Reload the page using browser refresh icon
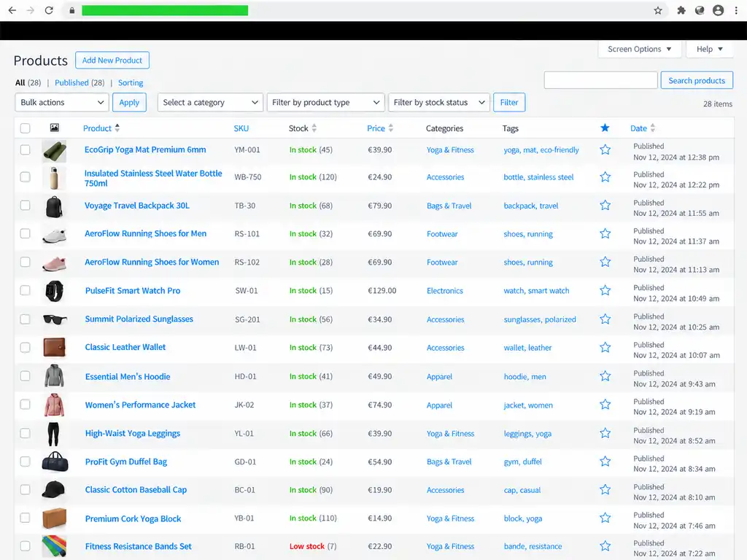 coord(49,10)
